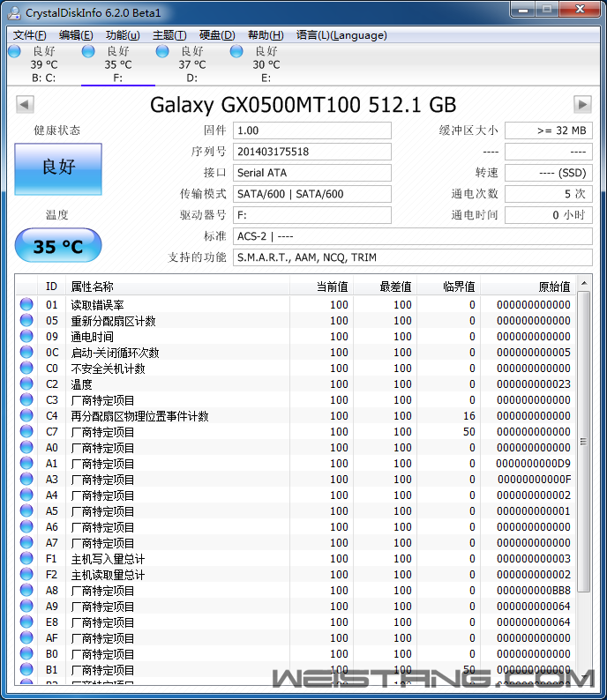
Task: Go to previous disk with left arrow
Action: tap(25, 105)
